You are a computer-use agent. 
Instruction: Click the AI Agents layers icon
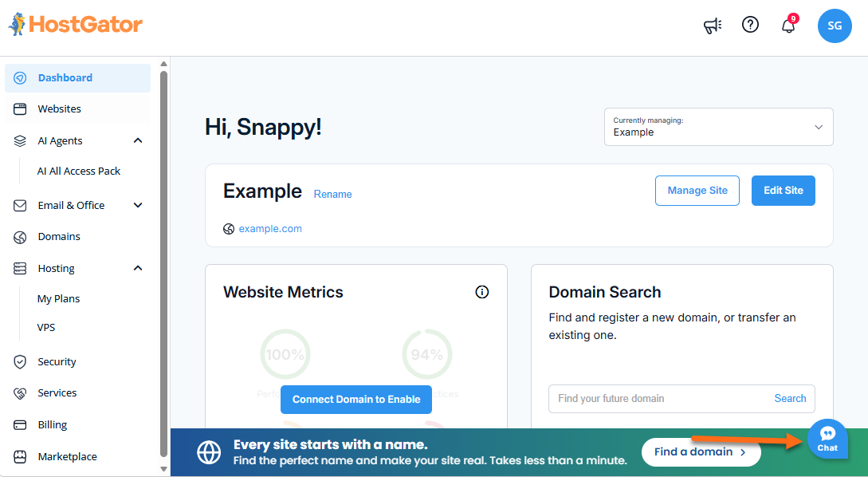point(20,140)
